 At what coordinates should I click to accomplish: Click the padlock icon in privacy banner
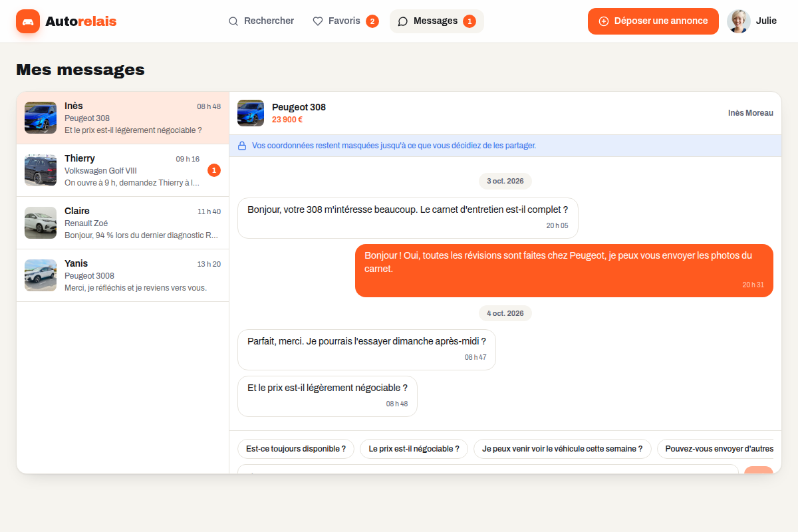[x=242, y=146]
